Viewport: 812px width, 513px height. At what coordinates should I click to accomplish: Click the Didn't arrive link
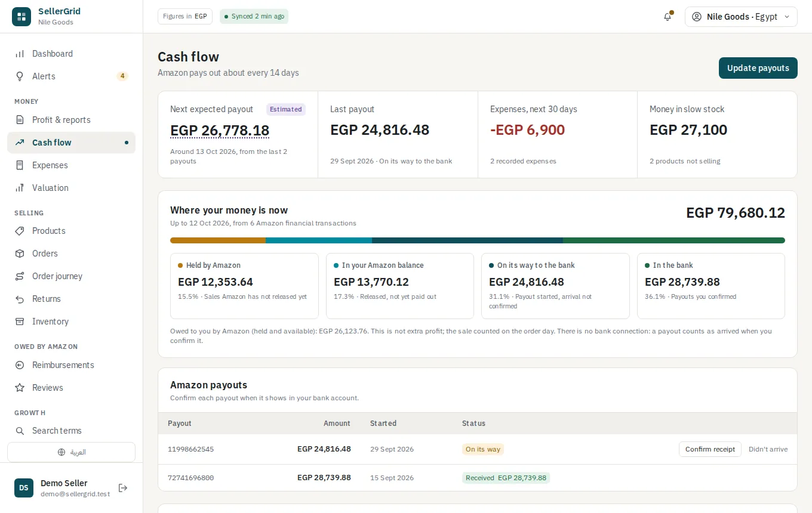pyautogui.click(x=768, y=449)
